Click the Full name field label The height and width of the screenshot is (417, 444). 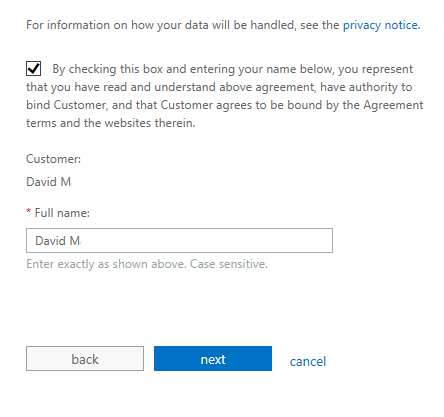(x=62, y=213)
